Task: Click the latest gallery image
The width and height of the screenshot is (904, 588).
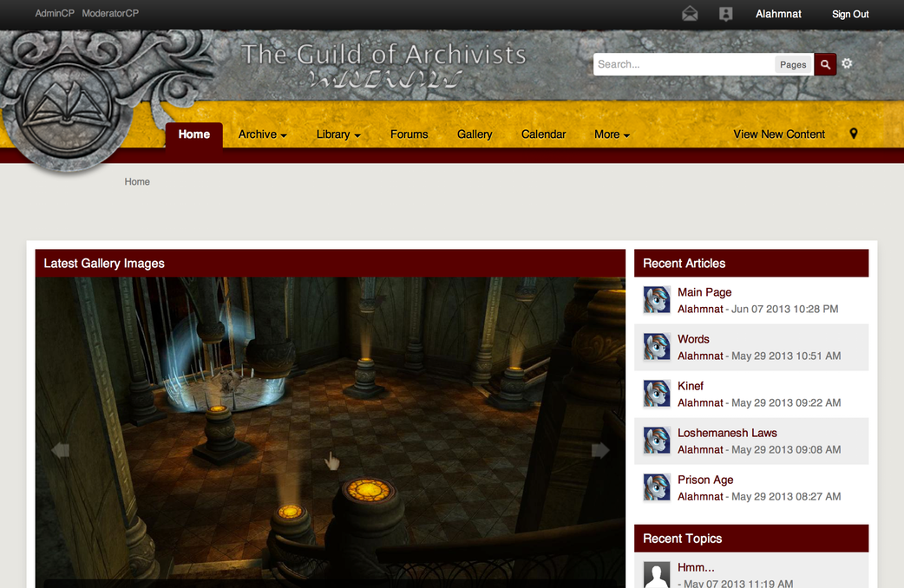Action: [x=331, y=433]
